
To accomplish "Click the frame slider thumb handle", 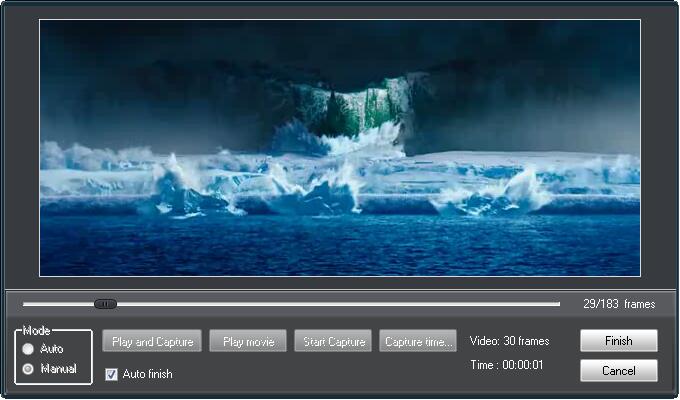I will pos(105,304).
